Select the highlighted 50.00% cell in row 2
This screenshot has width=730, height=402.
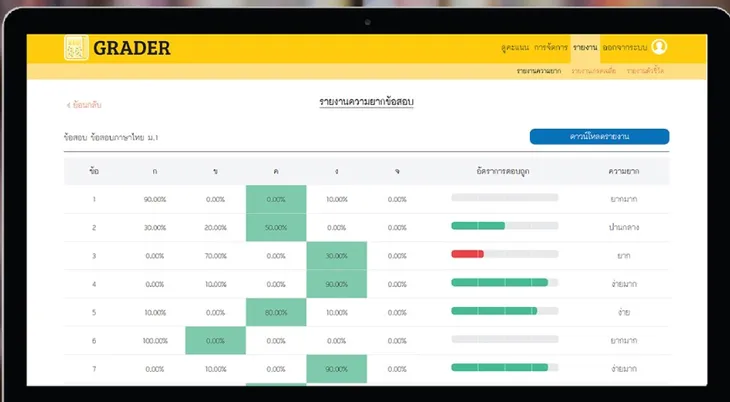(x=276, y=227)
